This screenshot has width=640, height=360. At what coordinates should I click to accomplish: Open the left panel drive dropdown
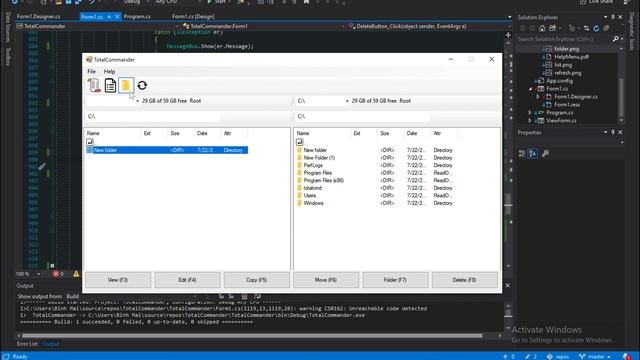tap(137, 101)
